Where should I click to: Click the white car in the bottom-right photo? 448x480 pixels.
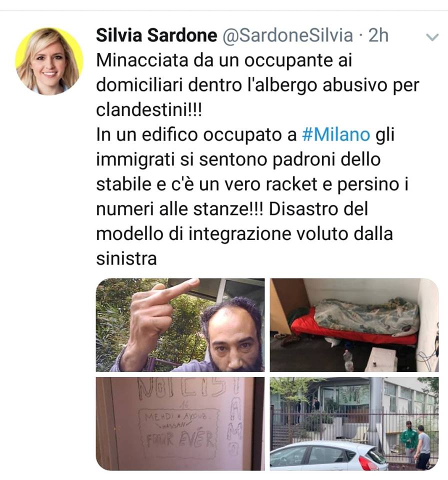click(x=328, y=456)
